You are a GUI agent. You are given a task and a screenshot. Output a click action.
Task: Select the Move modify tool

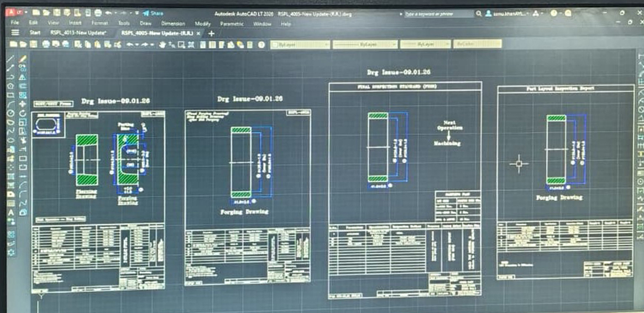click(23, 103)
